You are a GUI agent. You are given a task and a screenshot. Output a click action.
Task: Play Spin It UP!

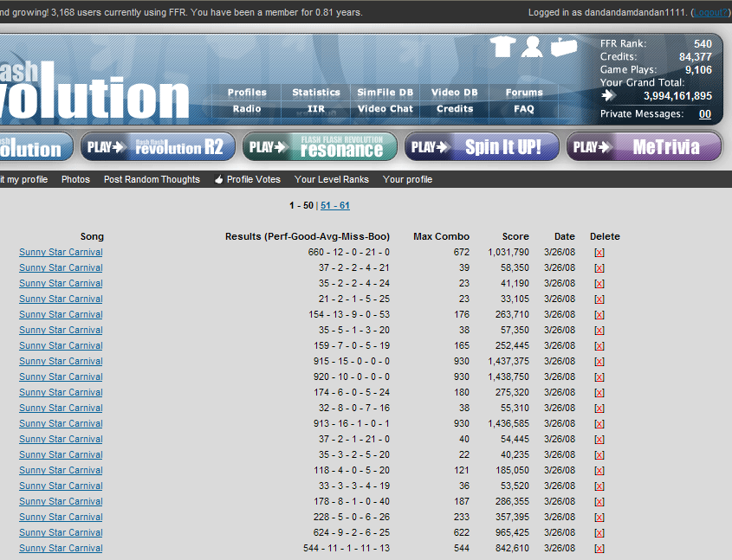[480, 147]
